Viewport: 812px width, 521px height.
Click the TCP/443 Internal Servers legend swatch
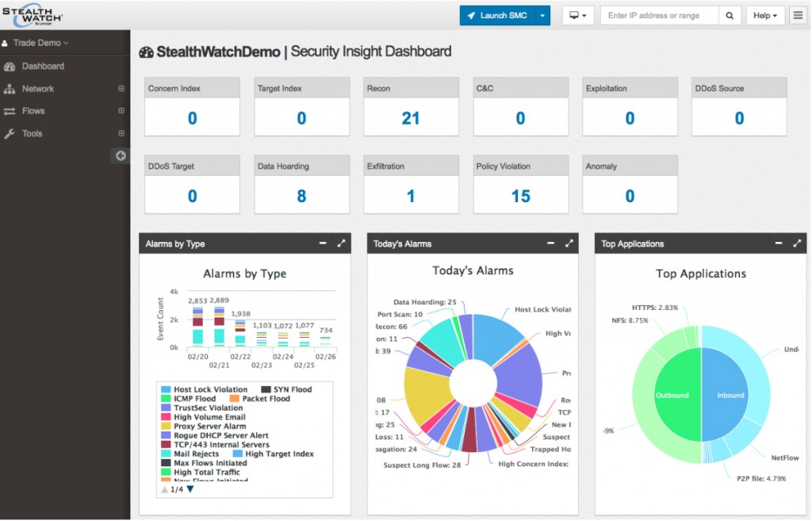tap(166, 445)
